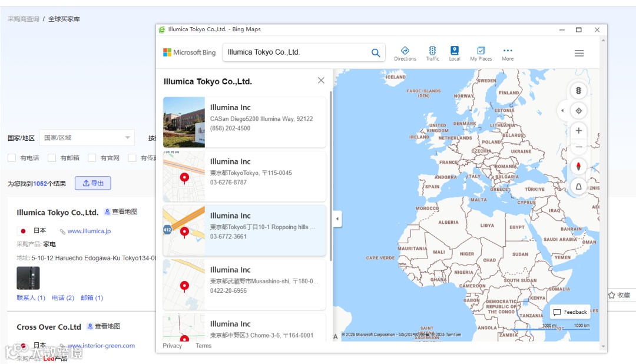The width and height of the screenshot is (636, 364).
Task: Click 查看地图 for Cross Over Co.Ltd
Action: tap(104, 326)
